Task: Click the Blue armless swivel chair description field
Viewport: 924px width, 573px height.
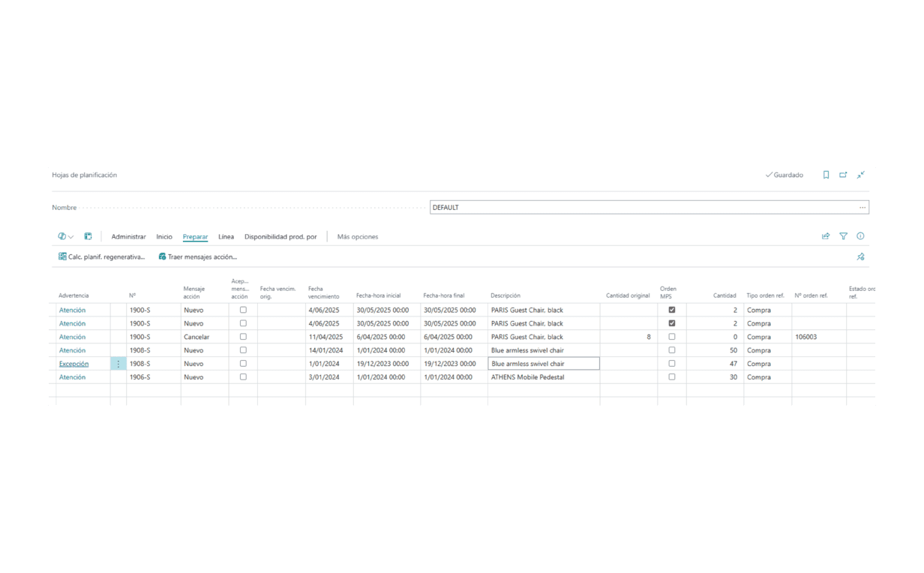Action: click(543, 364)
